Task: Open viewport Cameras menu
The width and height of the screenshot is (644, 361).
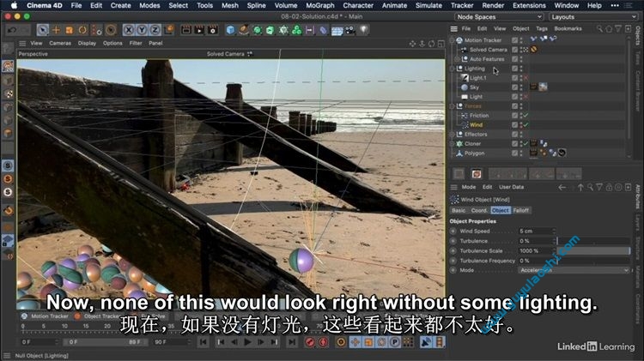Action: tap(60, 43)
